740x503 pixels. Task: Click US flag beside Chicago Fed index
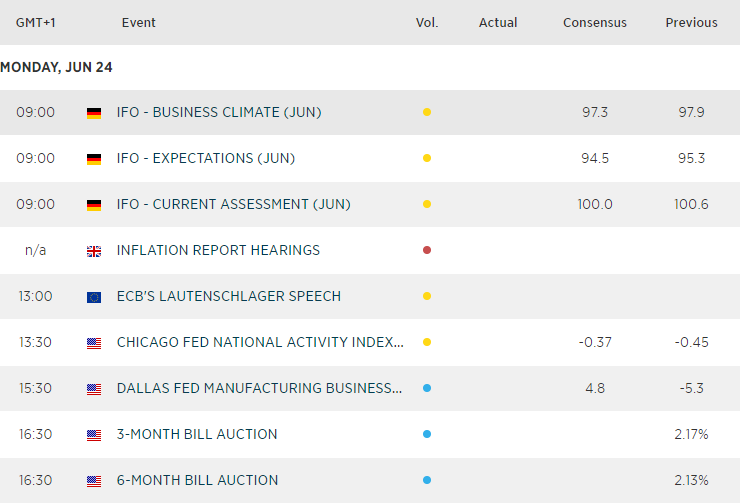coord(94,343)
